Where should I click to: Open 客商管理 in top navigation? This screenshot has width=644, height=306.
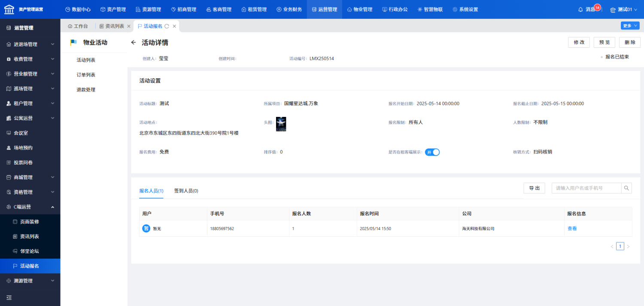(219, 9)
